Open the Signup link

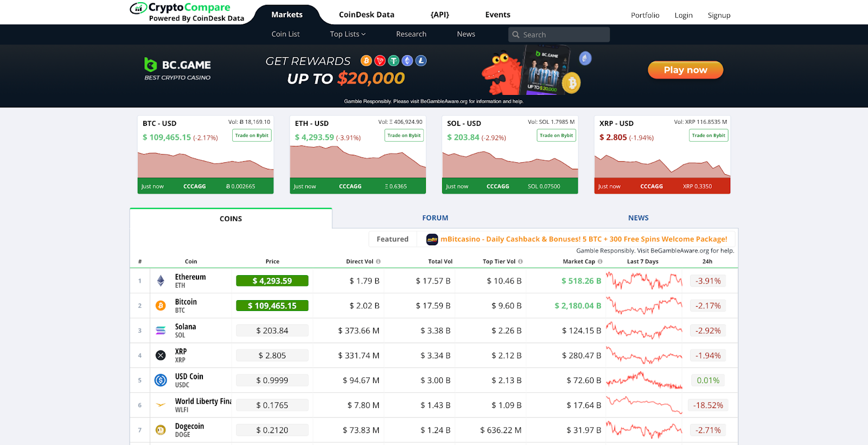point(719,15)
